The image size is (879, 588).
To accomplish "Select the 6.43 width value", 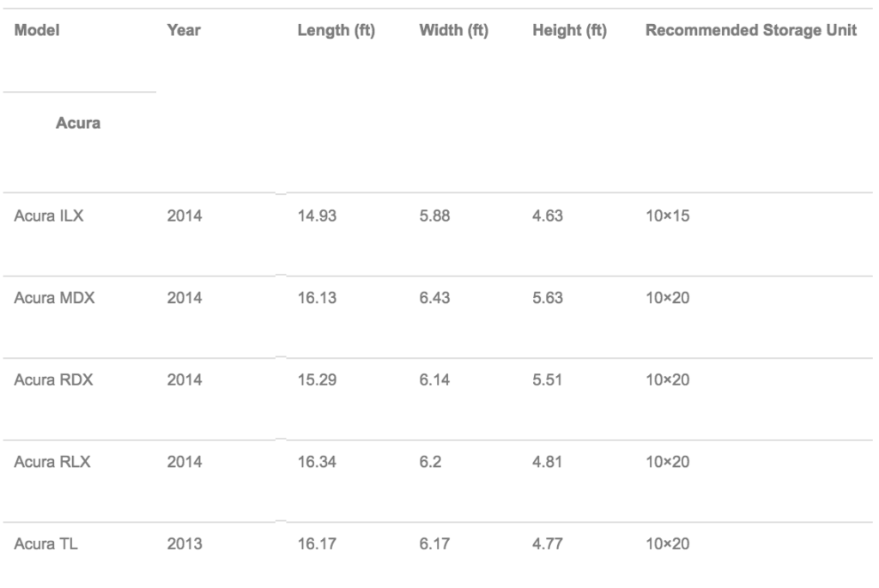I will pyautogui.click(x=434, y=298).
